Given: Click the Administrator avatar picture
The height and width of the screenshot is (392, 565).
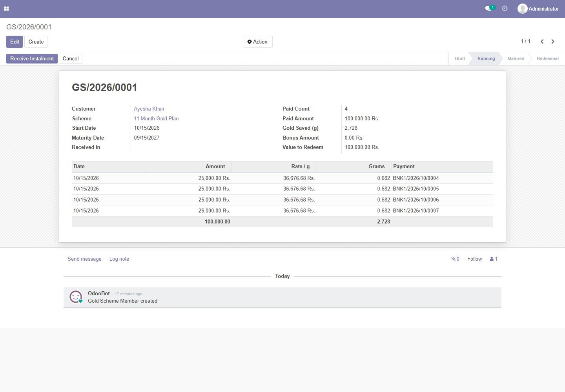Looking at the screenshot, I should tap(522, 9).
